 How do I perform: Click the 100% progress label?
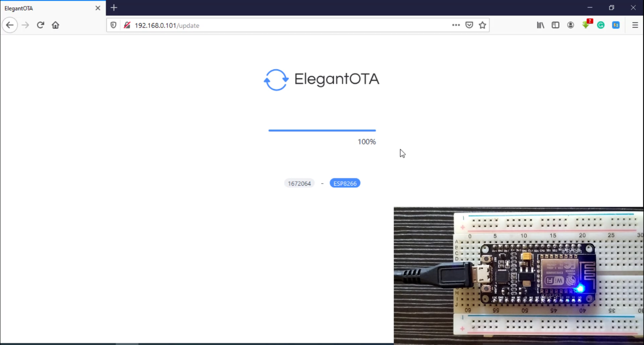pyautogui.click(x=367, y=141)
